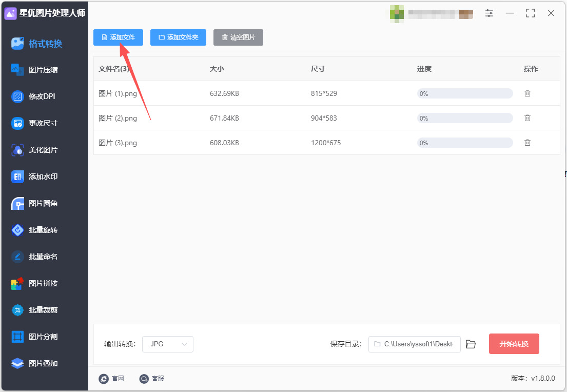This screenshot has width=567, height=392.
Task: Click the 更改尺寸 sidebar icon
Action: click(17, 123)
